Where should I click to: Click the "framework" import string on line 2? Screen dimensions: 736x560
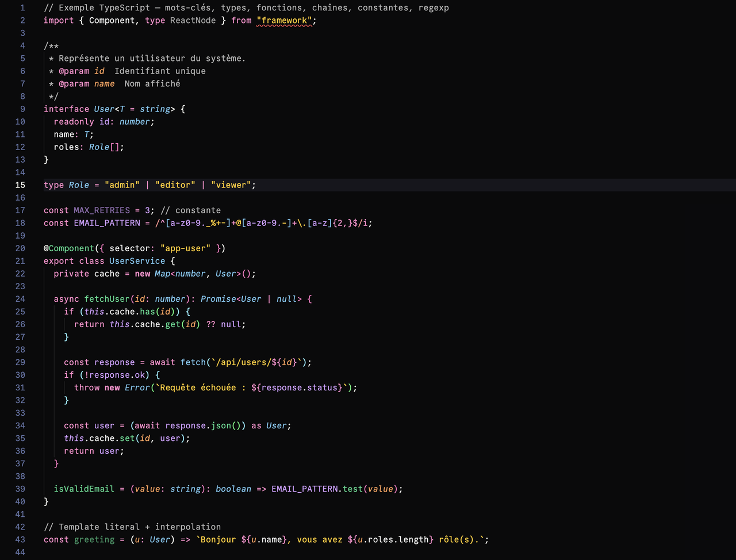coord(285,20)
